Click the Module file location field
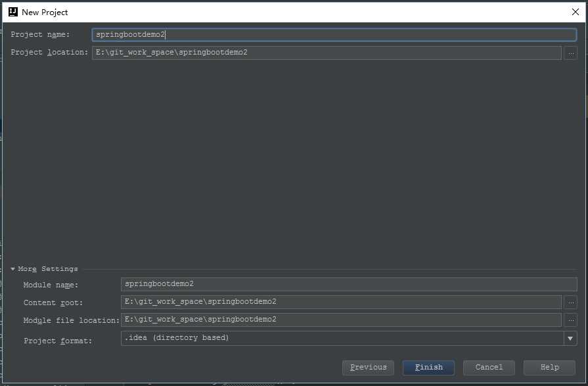The width and height of the screenshot is (588, 386). point(341,320)
